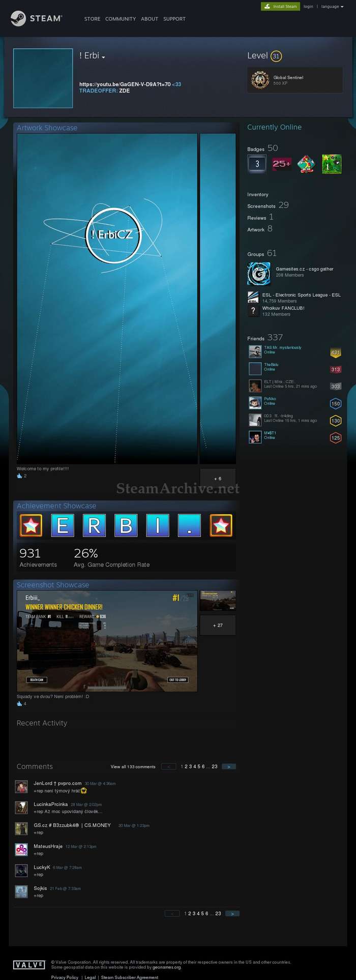
Task: Open the main ErbiCZ artwork image
Action: (107, 299)
